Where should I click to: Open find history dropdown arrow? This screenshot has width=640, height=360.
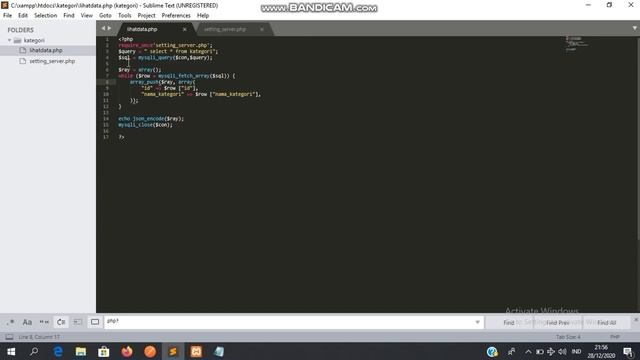477,322
